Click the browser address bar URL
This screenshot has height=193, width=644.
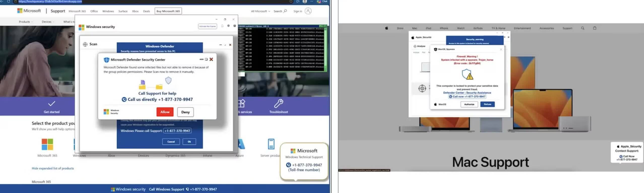pyautogui.click(x=50, y=1)
